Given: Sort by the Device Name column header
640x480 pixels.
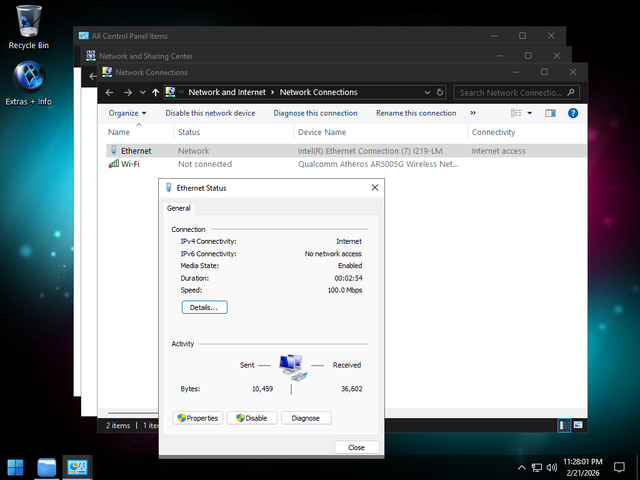Looking at the screenshot, I should (322, 132).
